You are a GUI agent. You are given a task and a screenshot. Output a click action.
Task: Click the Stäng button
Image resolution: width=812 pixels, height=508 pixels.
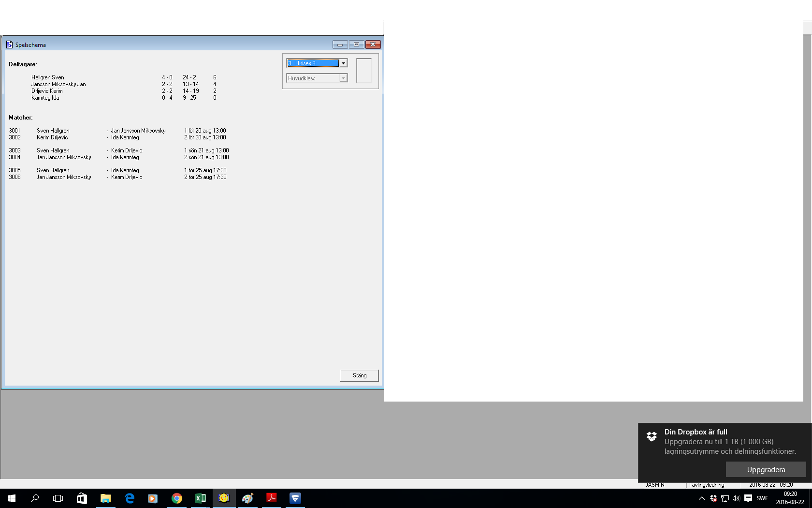click(359, 375)
